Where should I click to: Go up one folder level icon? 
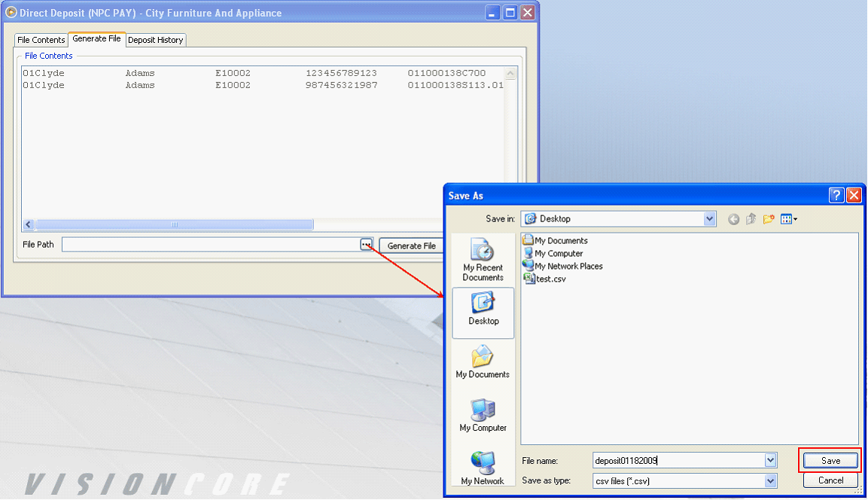(751, 219)
